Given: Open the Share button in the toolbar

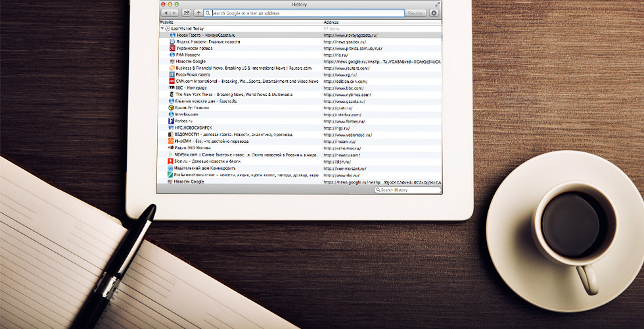Looking at the screenshot, I should pos(187,13).
